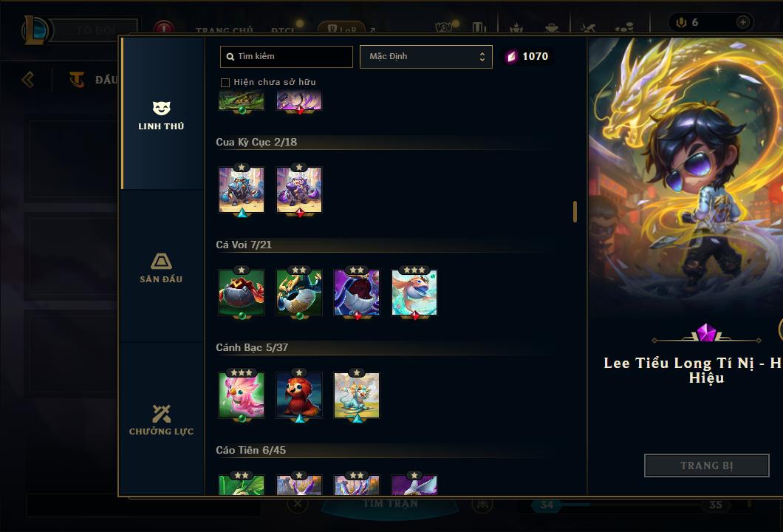Choose the one-star red Cá Voi
Image resolution: width=783 pixels, height=532 pixels.
[x=242, y=293]
